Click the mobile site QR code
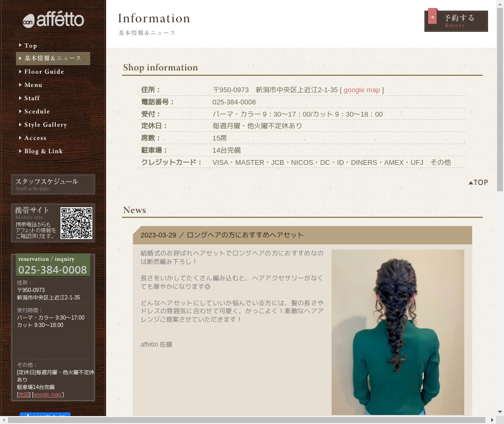 [76, 223]
